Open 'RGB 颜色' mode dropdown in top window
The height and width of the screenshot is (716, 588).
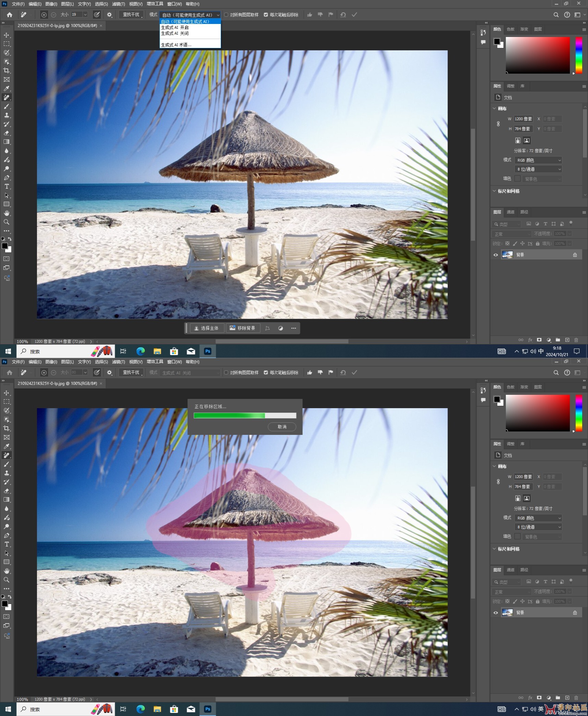(538, 160)
